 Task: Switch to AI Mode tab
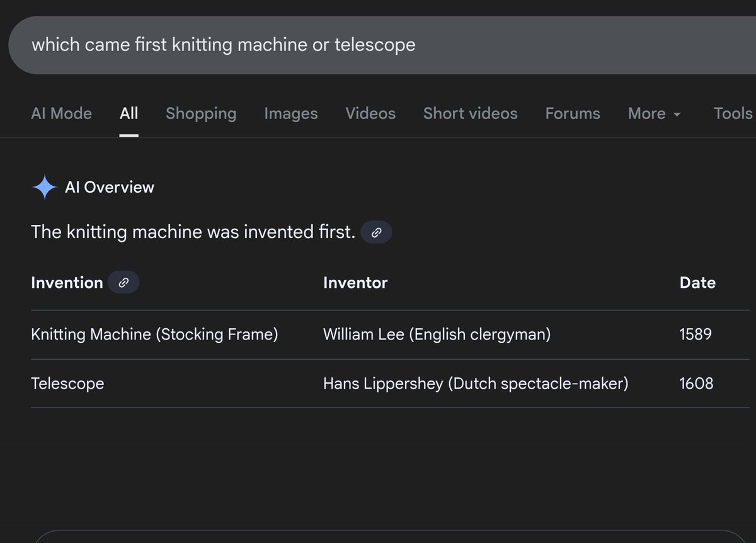61,113
